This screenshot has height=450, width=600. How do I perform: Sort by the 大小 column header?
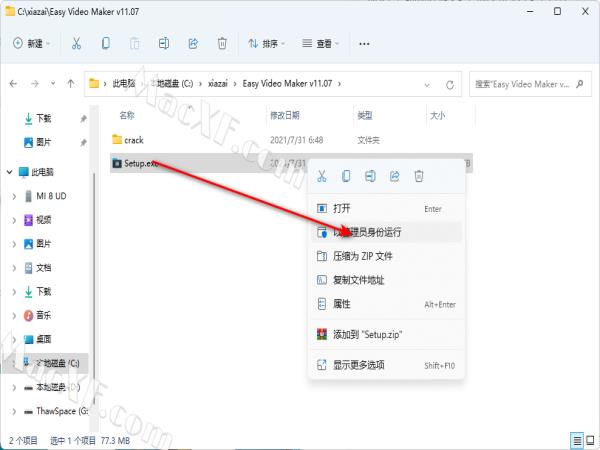(438, 115)
